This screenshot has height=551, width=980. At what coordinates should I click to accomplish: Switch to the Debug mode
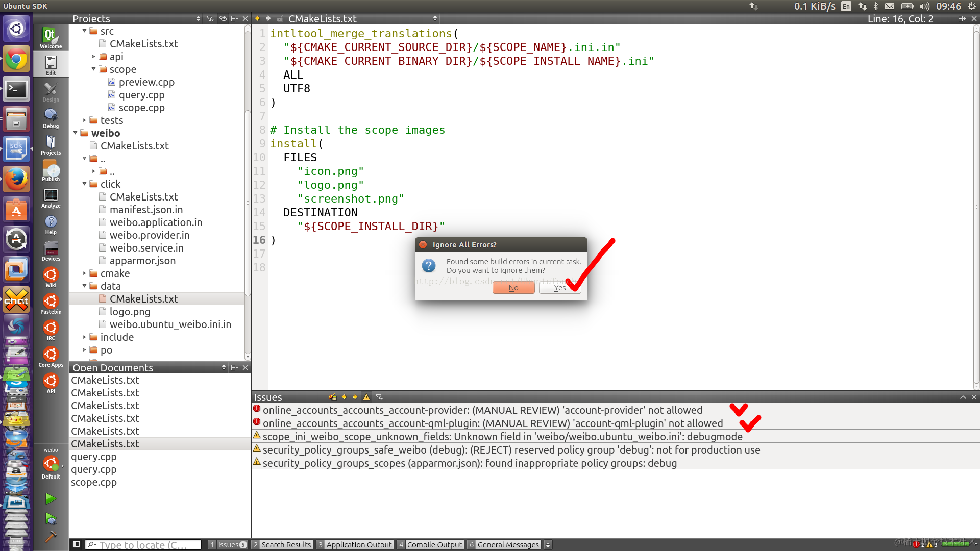pos(51,118)
